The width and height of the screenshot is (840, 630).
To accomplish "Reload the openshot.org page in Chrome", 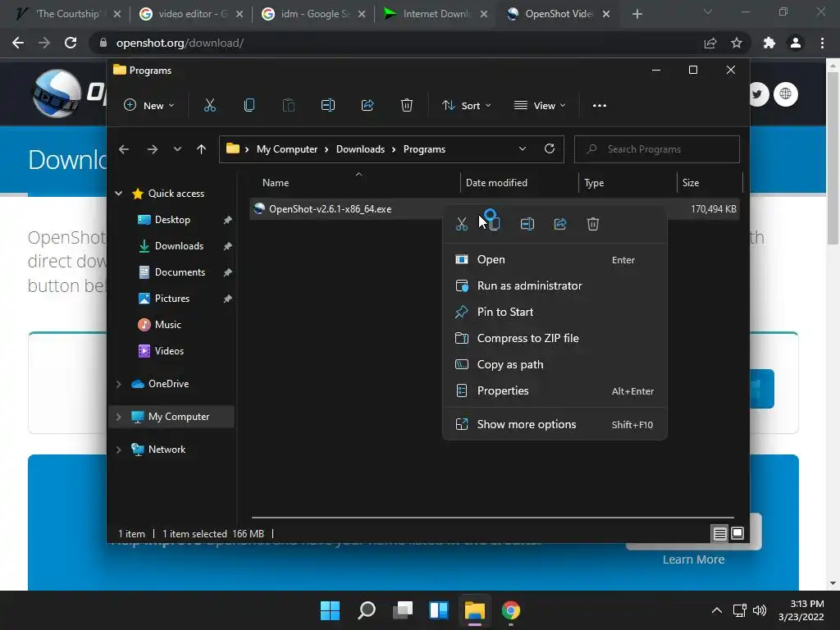I will pos(71,43).
